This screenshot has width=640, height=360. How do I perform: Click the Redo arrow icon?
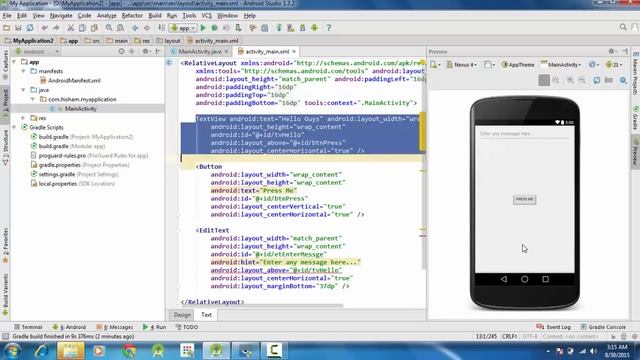coord(56,28)
